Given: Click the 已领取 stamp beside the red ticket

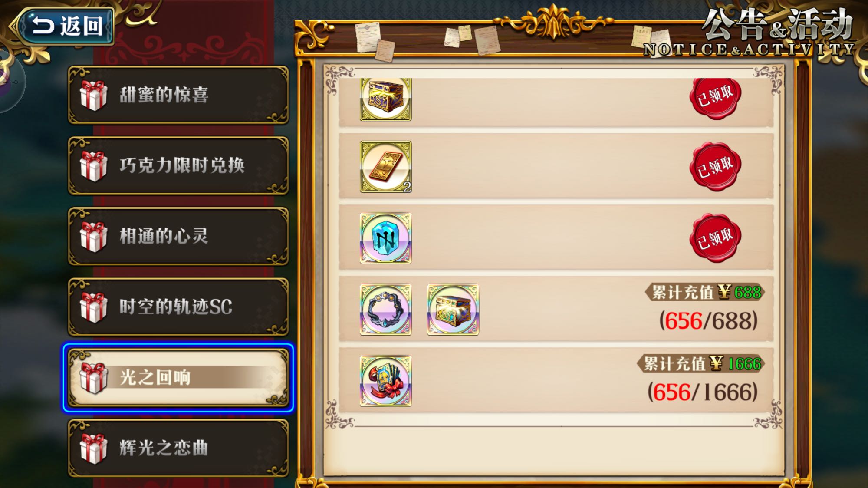Looking at the screenshot, I should [715, 167].
